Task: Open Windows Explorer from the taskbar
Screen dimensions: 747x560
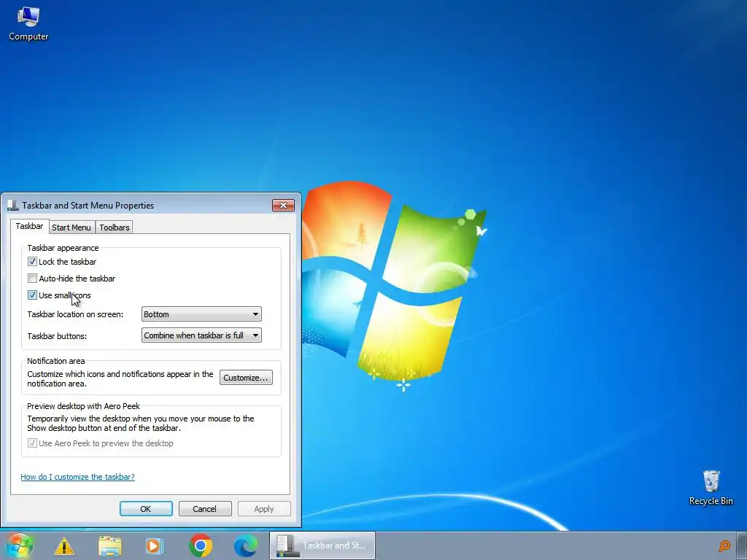Action: (109, 546)
